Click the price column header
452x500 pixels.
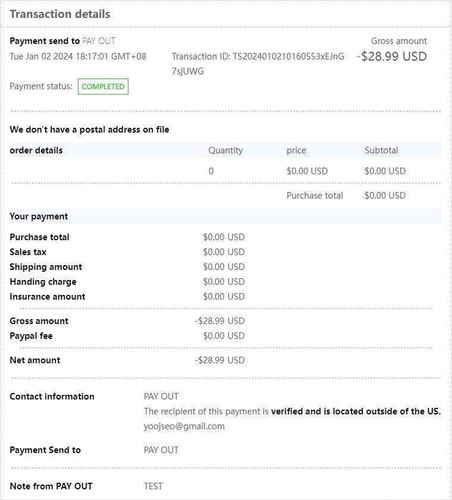click(296, 150)
